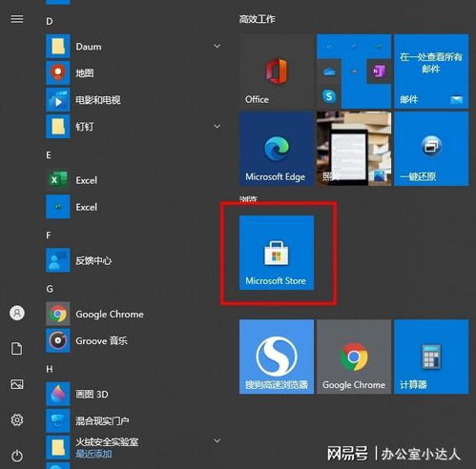Launch Excel with green X icon
Screen dimensions: 476x469
coord(58,180)
